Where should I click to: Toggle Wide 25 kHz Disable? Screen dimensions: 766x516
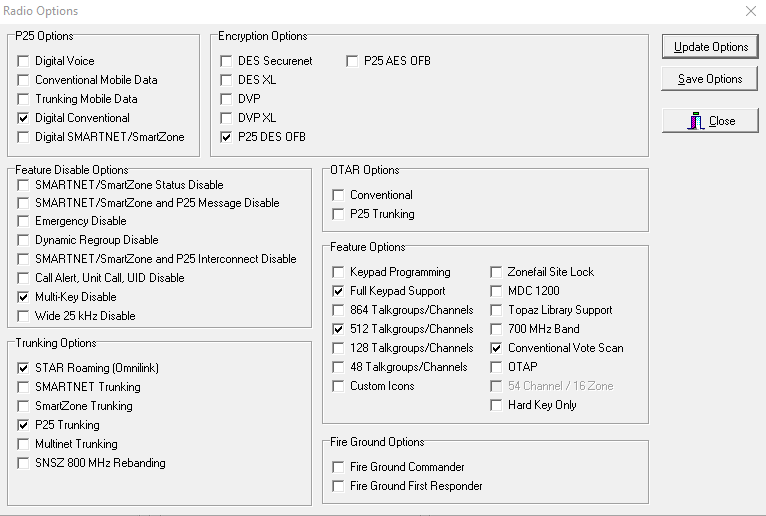point(23,316)
